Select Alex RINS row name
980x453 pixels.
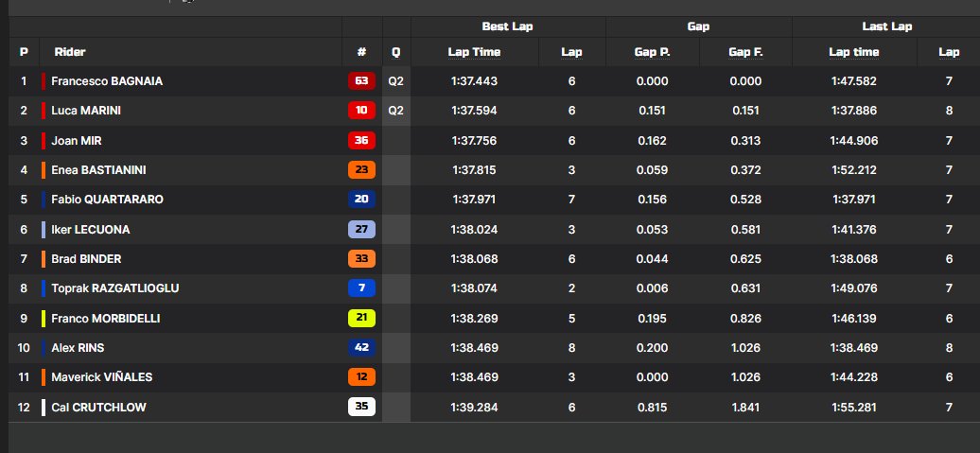(78, 347)
